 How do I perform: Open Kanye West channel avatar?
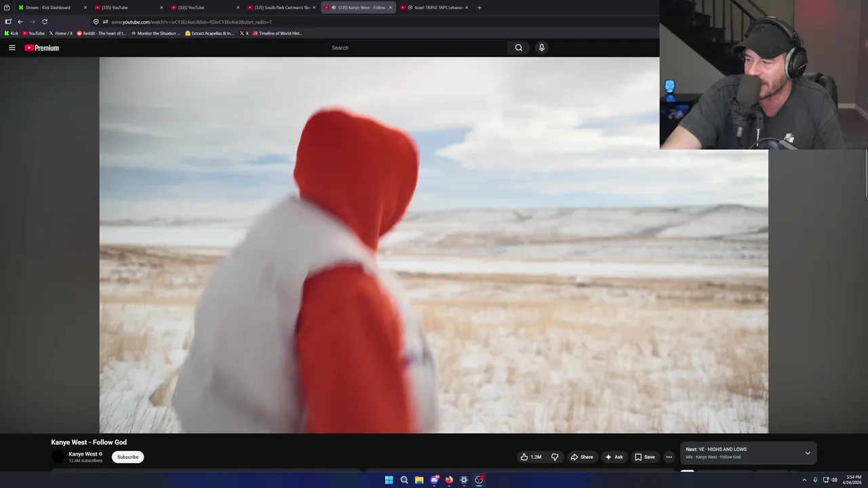[58, 457]
